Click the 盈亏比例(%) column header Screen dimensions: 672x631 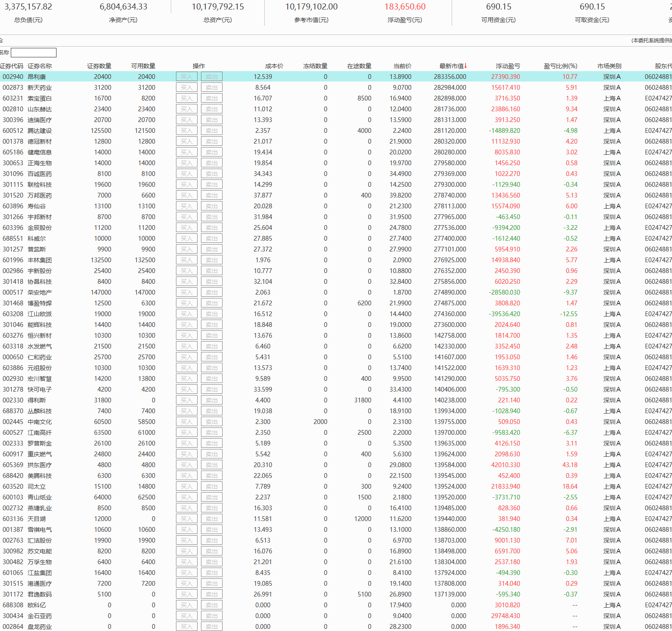tap(560, 66)
